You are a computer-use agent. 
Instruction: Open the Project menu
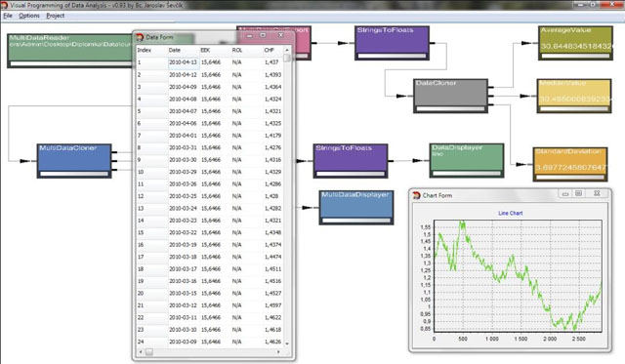(55, 16)
